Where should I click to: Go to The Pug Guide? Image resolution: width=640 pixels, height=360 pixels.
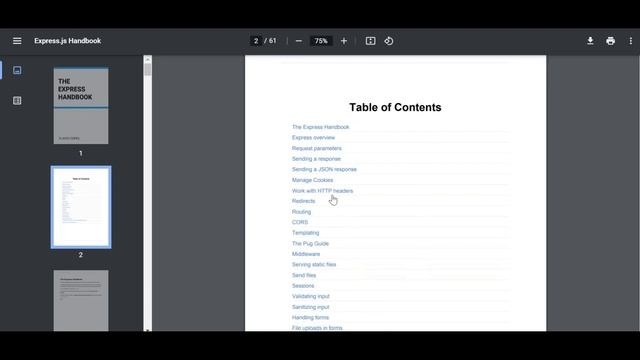pos(310,243)
